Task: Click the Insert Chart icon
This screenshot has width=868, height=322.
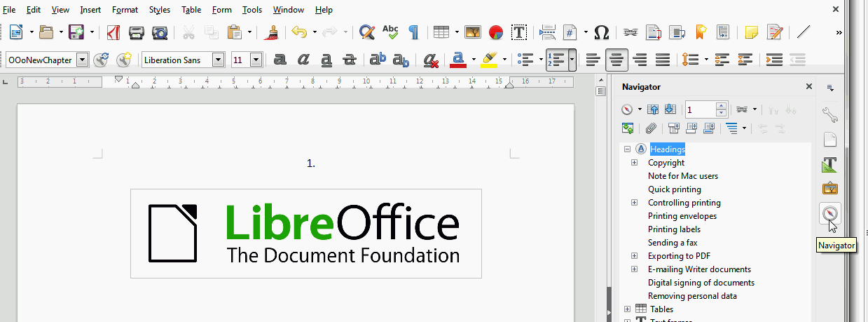Action: (496, 32)
